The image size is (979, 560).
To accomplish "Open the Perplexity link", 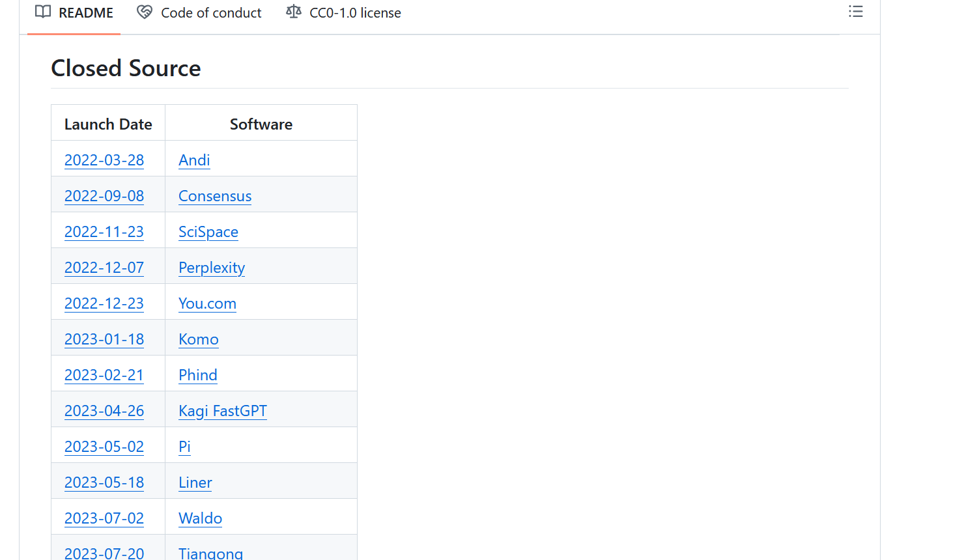I will click(212, 268).
